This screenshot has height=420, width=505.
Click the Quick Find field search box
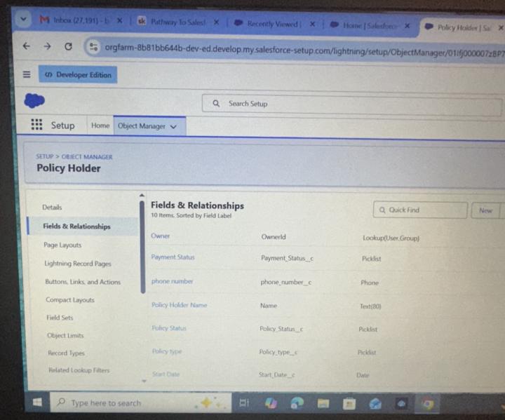[x=420, y=210]
